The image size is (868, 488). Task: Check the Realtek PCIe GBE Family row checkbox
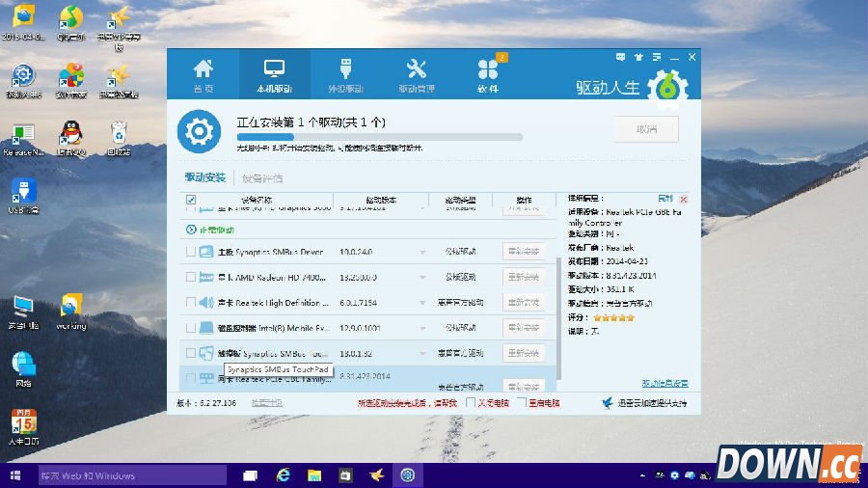coord(190,378)
